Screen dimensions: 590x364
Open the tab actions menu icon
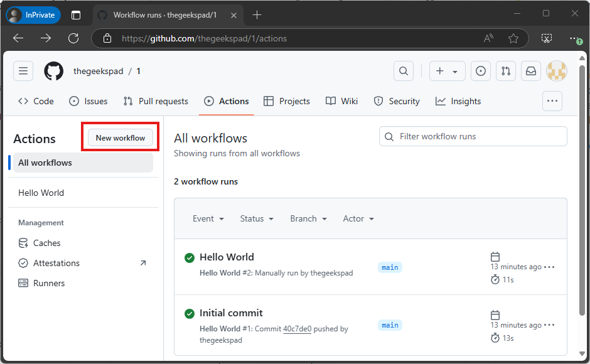tap(76, 15)
